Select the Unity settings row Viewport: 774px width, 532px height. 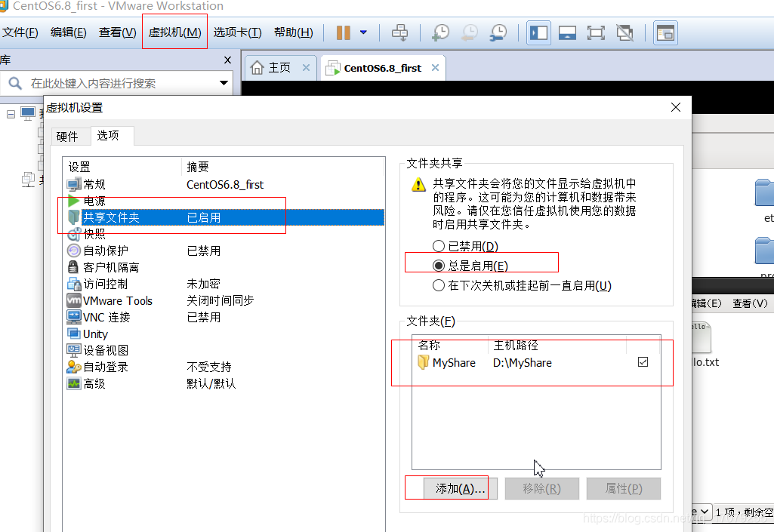pyautogui.click(x=225, y=334)
